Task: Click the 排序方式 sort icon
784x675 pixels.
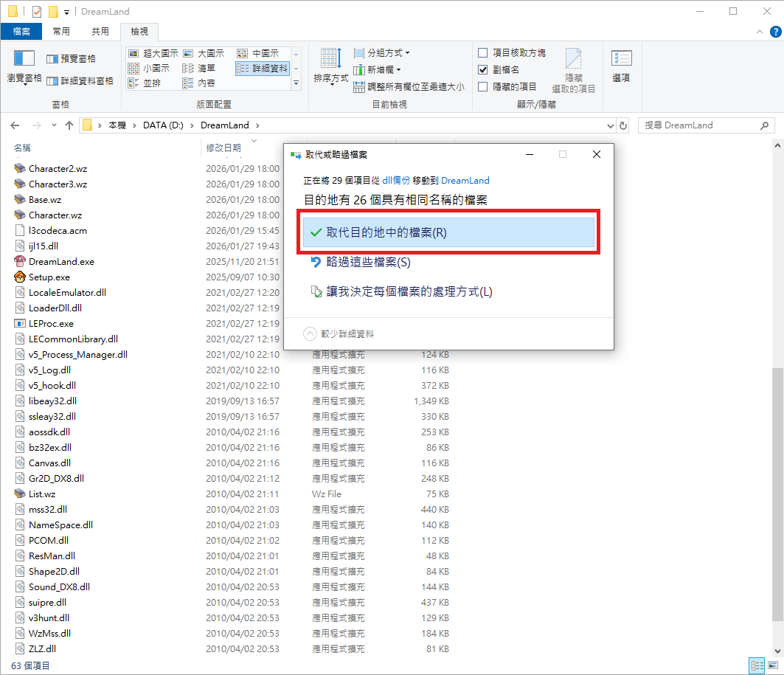Action: coord(330,59)
